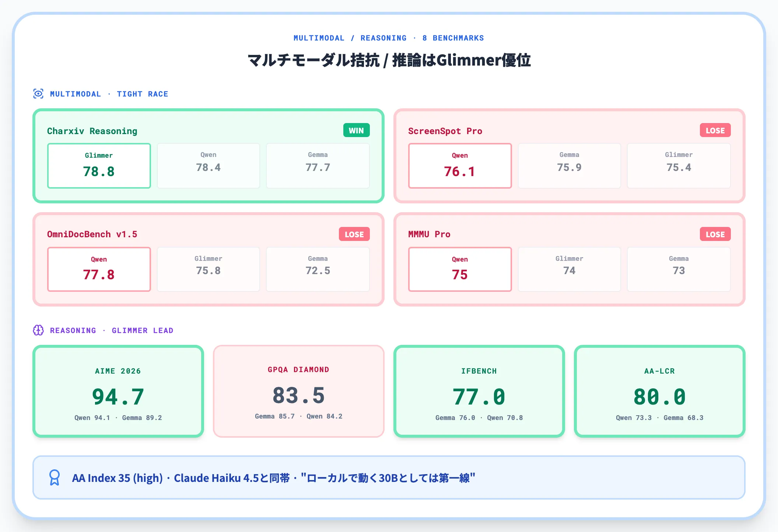
Task: Select the Qwen 78.4 score box
Action: click(x=208, y=166)
